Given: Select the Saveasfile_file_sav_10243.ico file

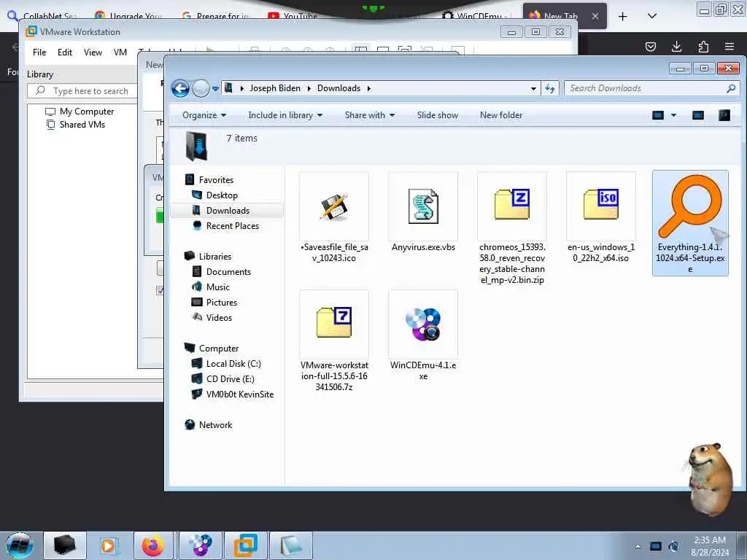Looking at the screenshot, I should [334, 218].
